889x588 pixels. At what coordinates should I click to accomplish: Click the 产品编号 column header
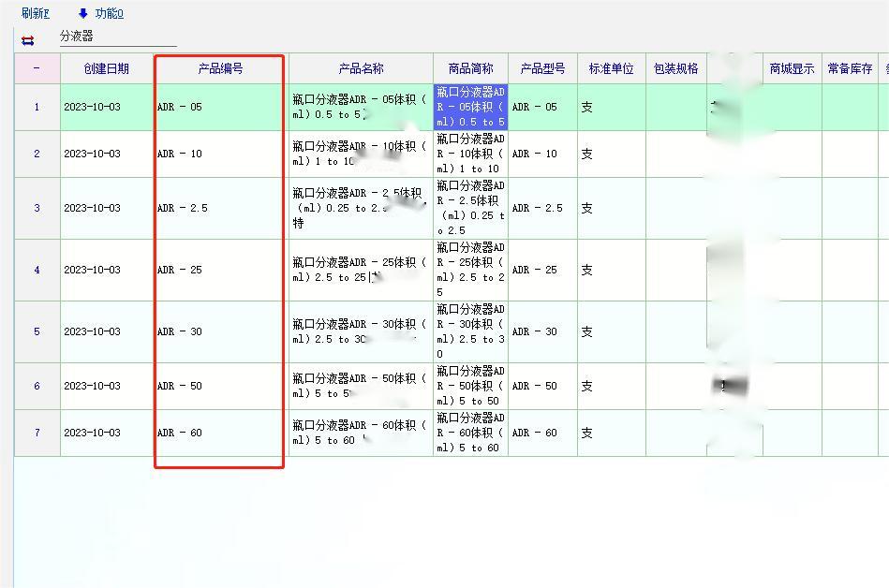pos(220,68)
